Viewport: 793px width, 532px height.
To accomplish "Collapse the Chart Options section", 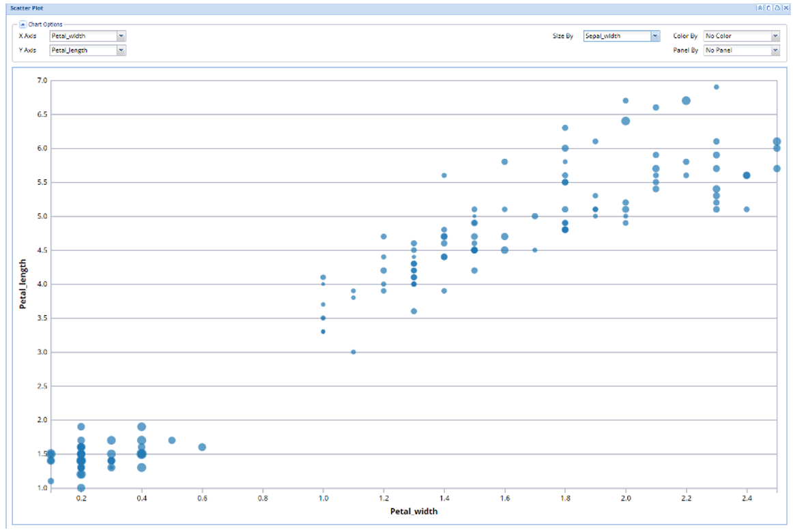I will (x=22, y=24).
